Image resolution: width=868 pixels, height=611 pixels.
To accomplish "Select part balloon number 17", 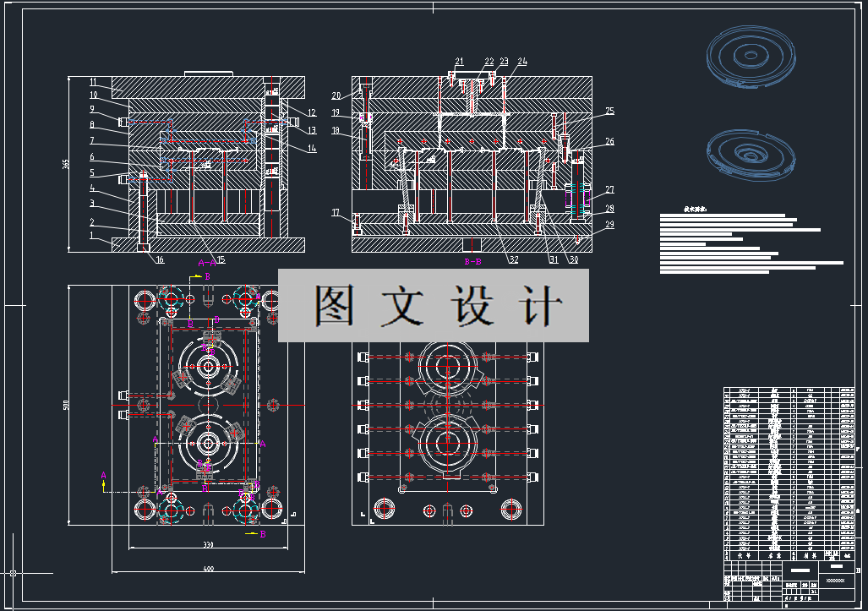I will coord(336,212).
